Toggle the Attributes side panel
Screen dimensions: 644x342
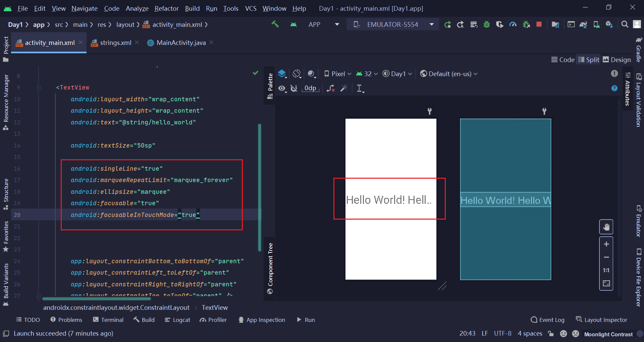tap(627, 89)
